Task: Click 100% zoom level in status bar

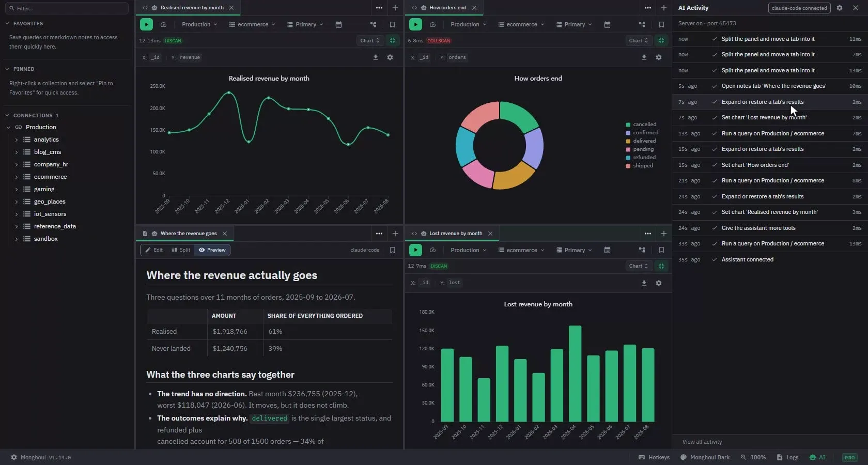Action: click(753, 457)
